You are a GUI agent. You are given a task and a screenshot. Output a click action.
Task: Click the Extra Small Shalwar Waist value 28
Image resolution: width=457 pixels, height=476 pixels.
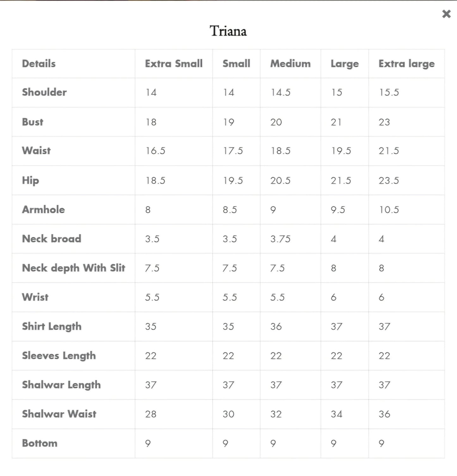click(x=151, y=414)
